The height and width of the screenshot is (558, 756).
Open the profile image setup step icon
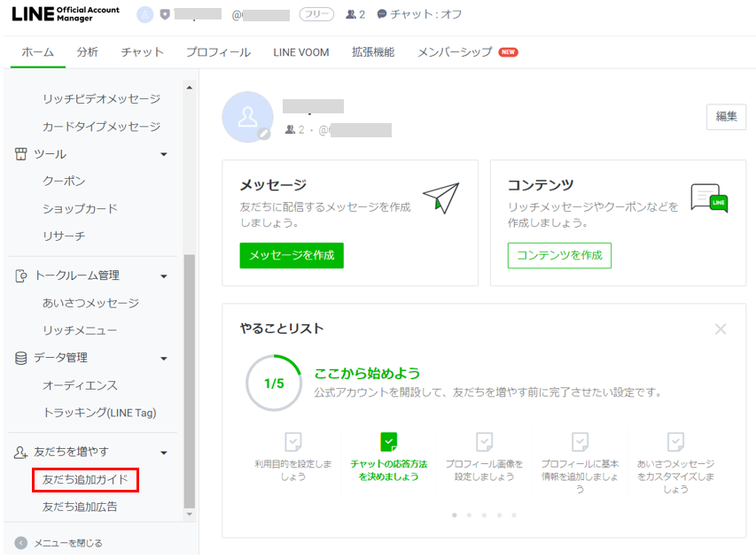[484, 442]
